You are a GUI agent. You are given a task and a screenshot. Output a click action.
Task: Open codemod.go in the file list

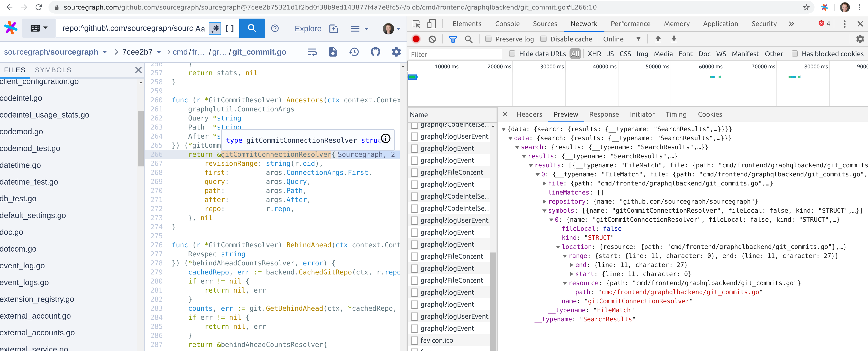(22, 132)
